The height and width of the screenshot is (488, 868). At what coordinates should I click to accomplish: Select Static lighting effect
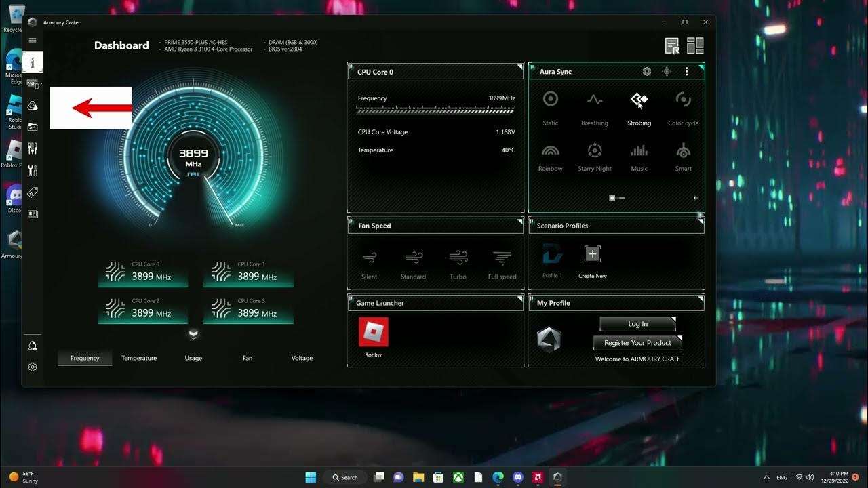click(x=551, y=108)
